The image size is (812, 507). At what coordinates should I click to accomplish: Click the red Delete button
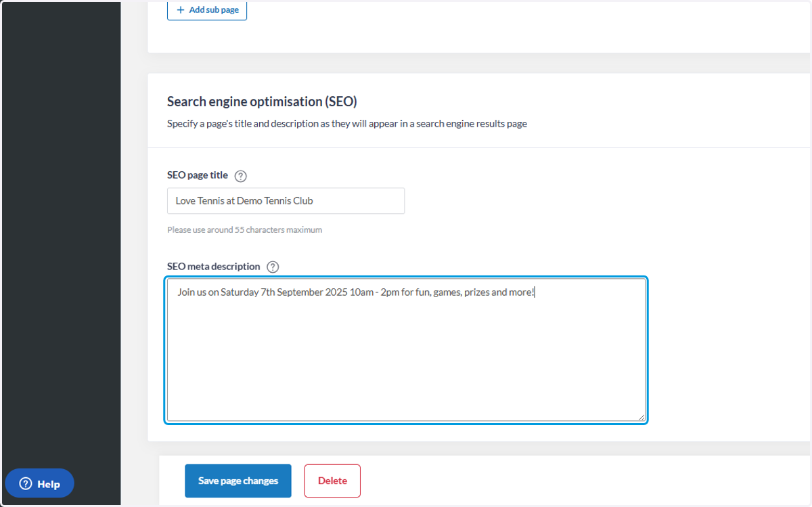pyautogui.click(x=332, y=481)
